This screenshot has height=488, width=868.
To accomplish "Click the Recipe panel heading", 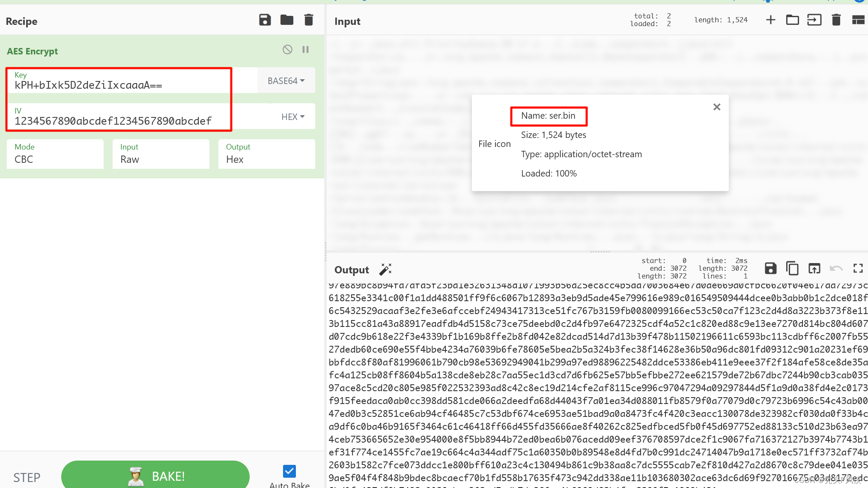I will click(x=21, y=21).
